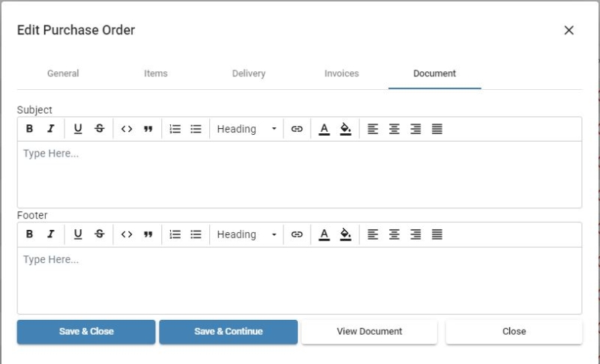Choose text color in Footer editor
Image resolution: width=600 pixels, height=364 pixels.
point(324,234)
